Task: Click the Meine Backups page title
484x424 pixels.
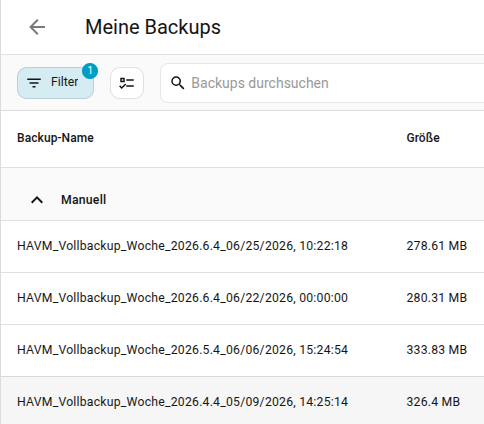Action: (x=153, y=27)
